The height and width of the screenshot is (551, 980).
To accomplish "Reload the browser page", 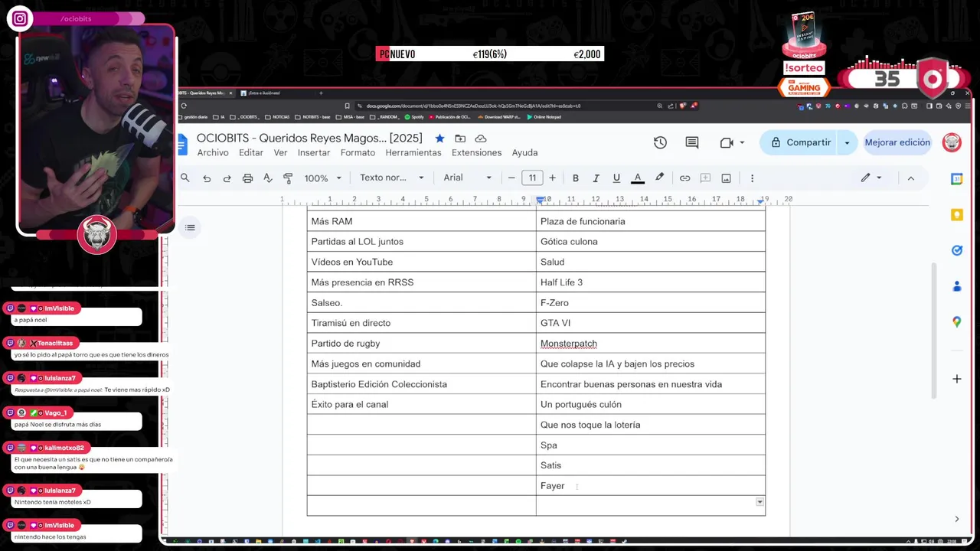I will tap(184, 106).
